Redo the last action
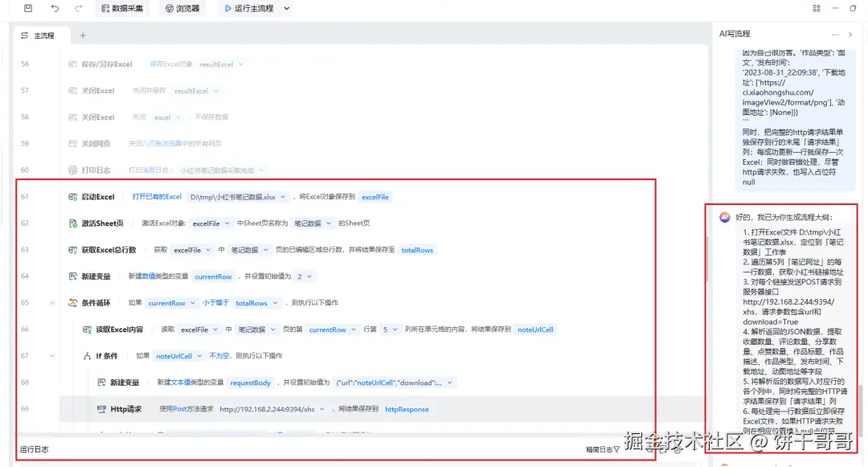 pyautogui.click(x=79, y=8)
